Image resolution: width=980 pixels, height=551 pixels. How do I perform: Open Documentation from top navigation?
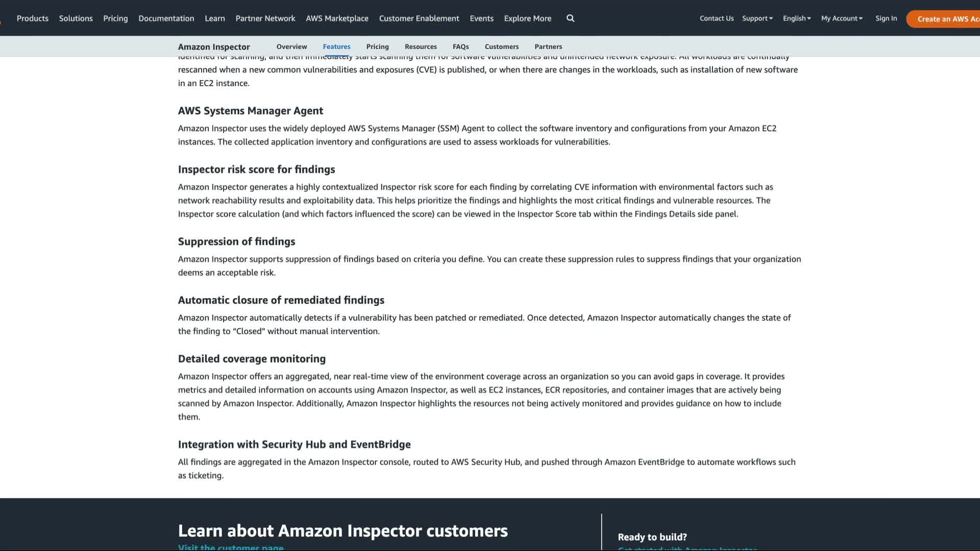(166, 18)
